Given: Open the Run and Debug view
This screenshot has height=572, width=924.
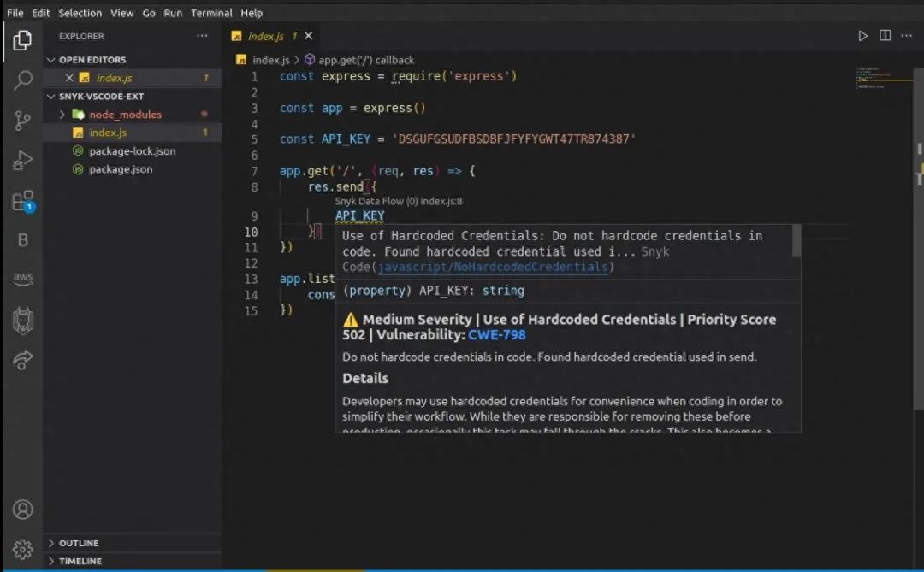Looking at the screenshot, I should (23, 160).
